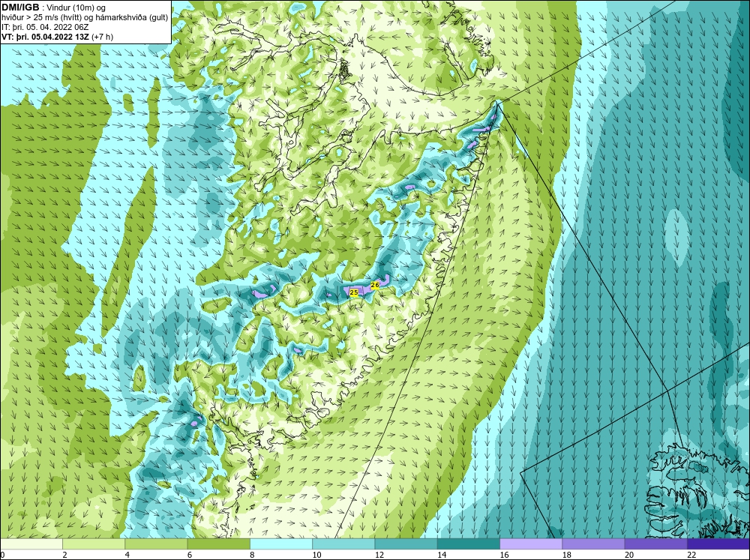Select the 12–14 m/s medium teal legend swatch
750x560 pixels.
[406, 544]
